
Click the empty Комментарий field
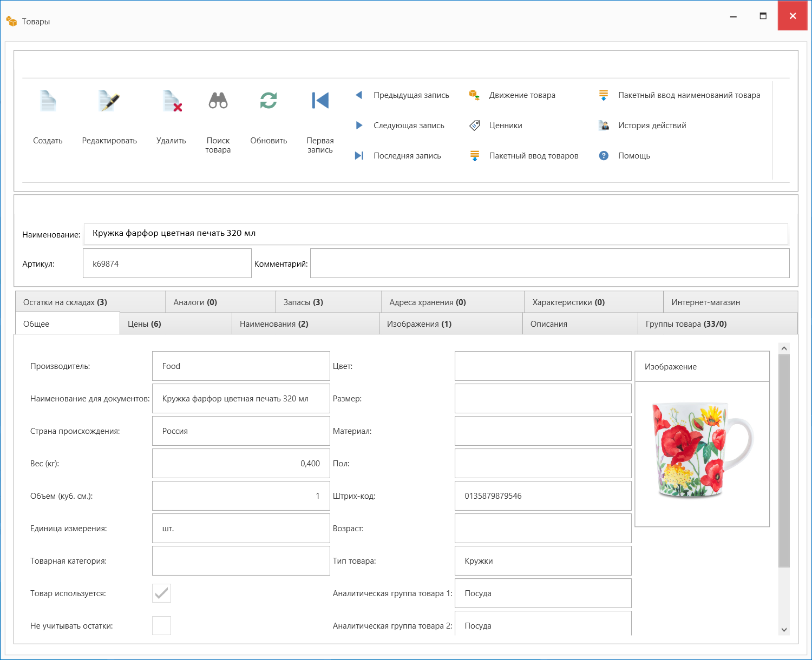point(550,263)
